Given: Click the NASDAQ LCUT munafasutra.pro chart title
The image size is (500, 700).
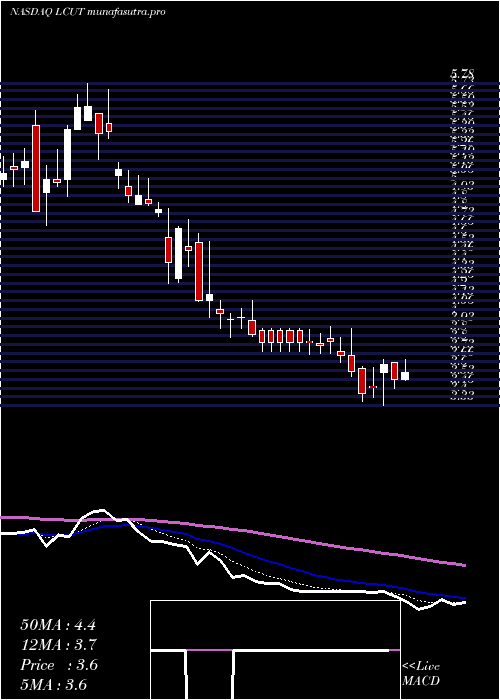Looking at the screenshot, I should pos(88,12).
